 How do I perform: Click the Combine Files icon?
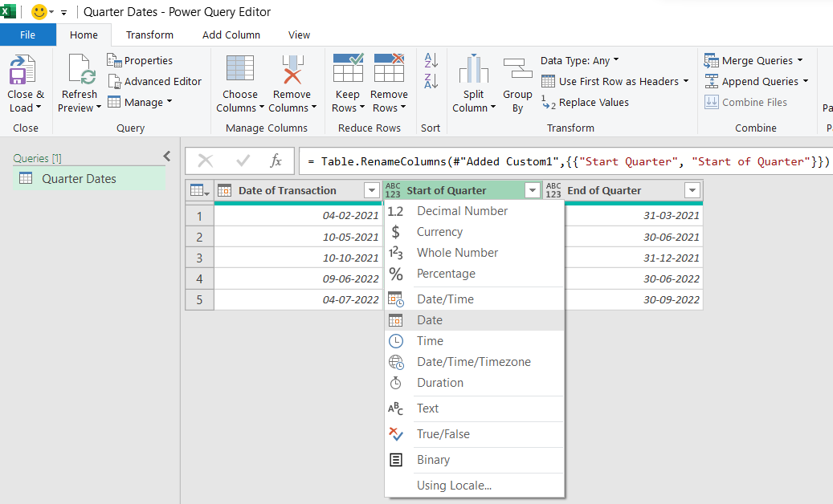coord(712,102)
